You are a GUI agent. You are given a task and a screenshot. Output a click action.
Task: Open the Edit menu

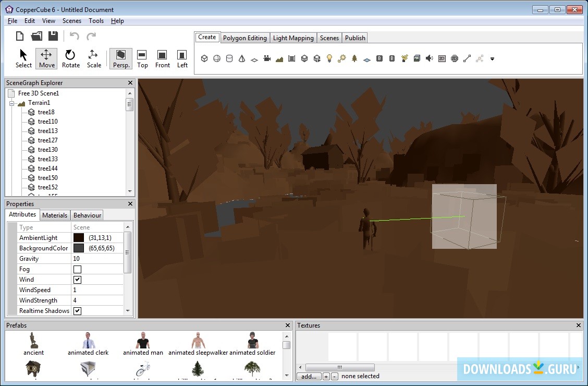tap(30, 21)
